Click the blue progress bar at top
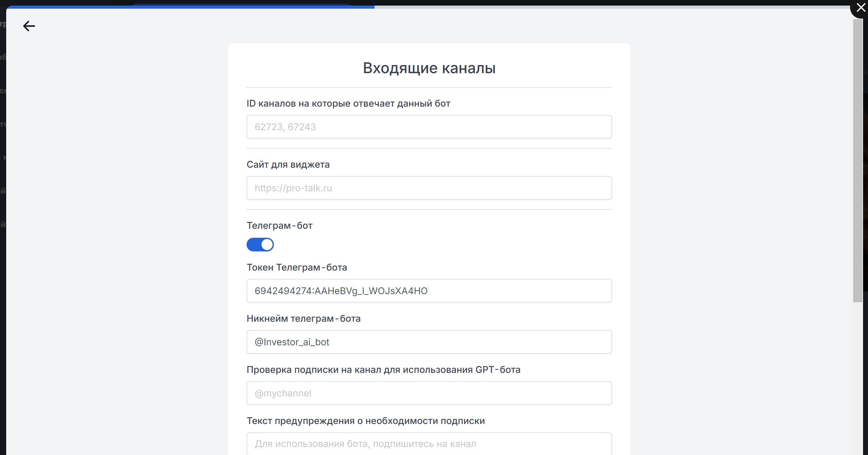This screenshot has height=455, width=868. 191,7
